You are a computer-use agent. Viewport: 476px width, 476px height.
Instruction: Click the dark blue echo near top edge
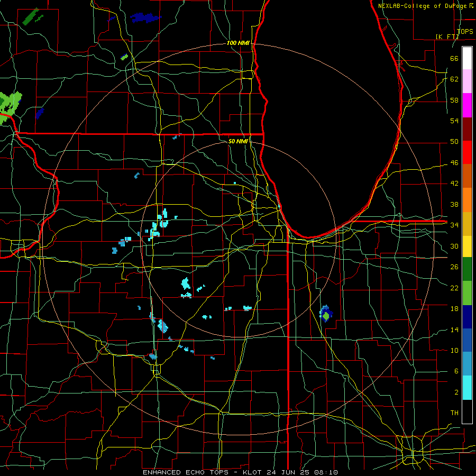pyautogui.click(x=146, y=17)
